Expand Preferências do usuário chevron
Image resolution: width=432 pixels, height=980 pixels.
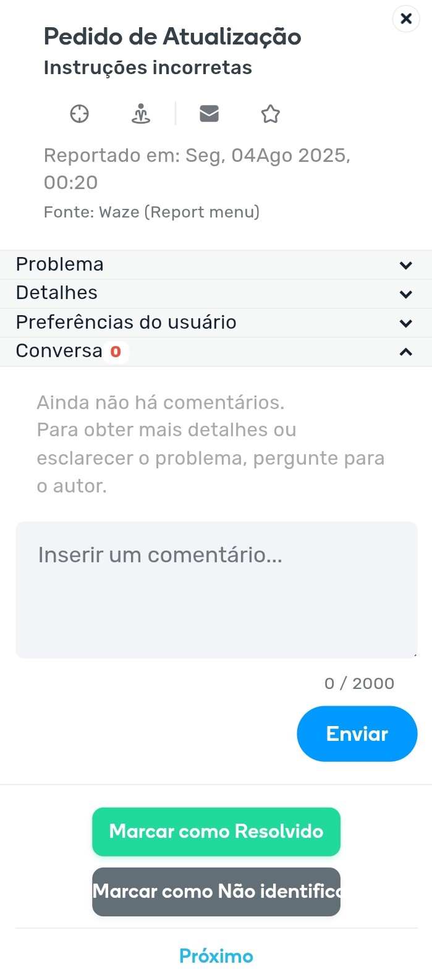pos(405,323)
